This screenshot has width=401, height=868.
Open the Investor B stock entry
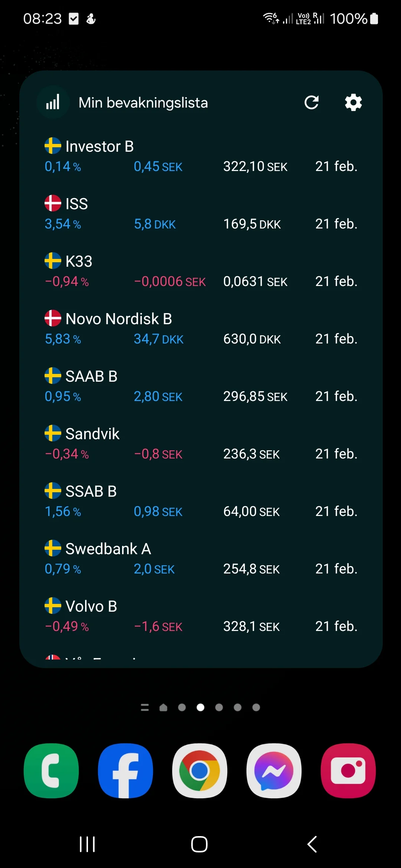click(200, 156)
